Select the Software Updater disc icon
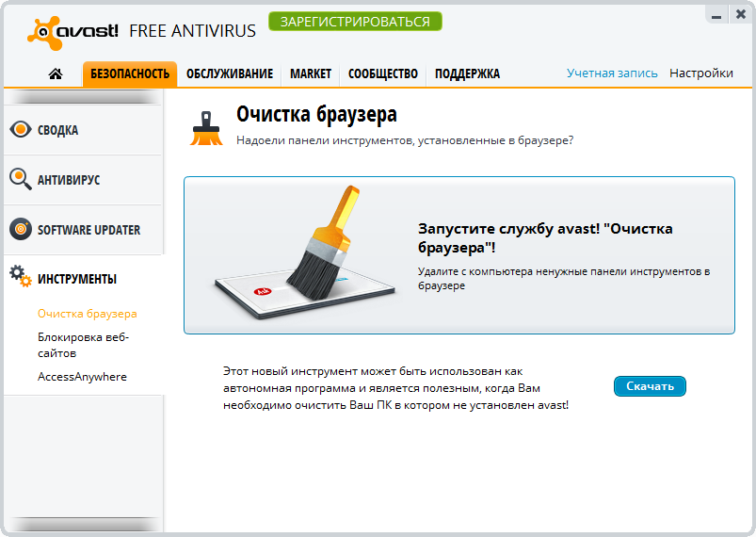This screenshot has height=537, width=756. click(21, 229)
